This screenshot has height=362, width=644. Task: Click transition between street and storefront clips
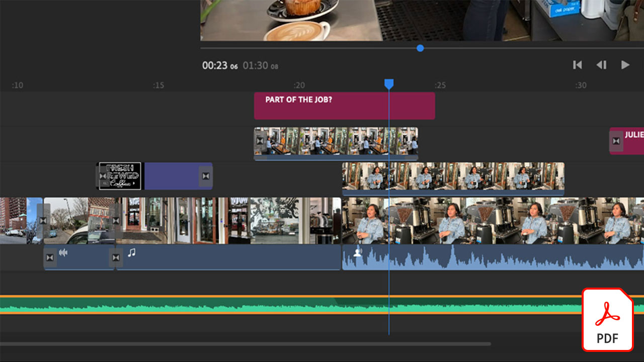pyautogui.click(x=116, y=221)
